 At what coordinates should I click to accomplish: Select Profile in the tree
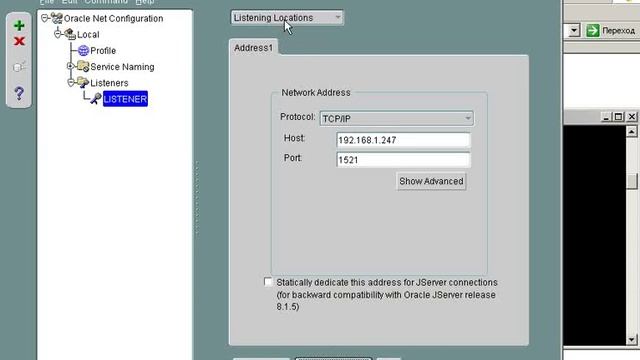click(x=103, y=51)
